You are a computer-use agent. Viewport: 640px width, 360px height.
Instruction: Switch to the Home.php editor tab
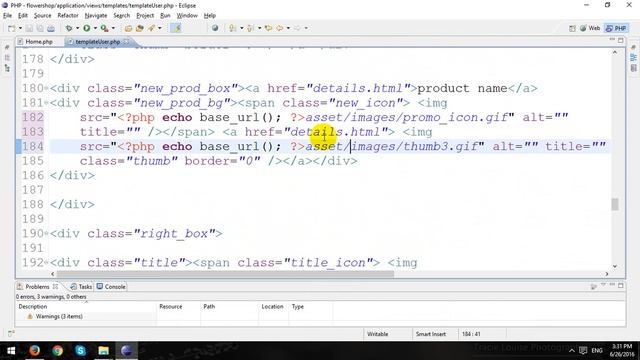(36, 42)
